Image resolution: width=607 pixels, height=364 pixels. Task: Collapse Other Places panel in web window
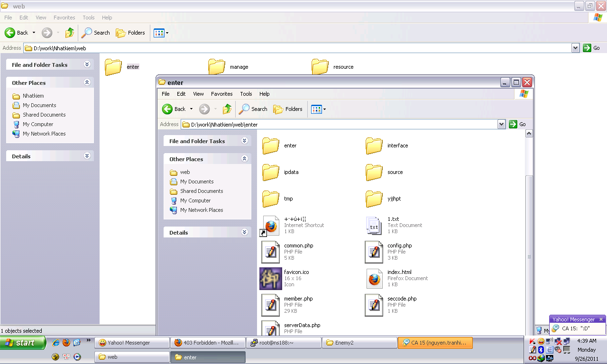coord(87,82)
